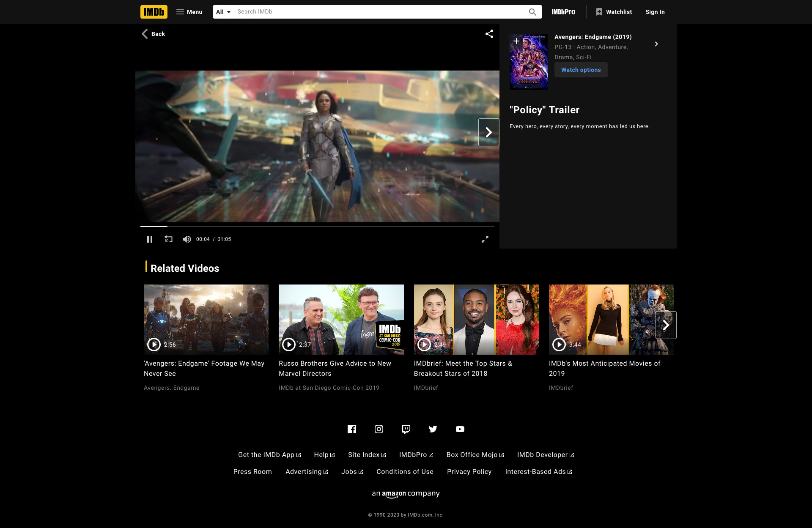812x528 pixels.
Task: Open the Menu panel
Action: pos(189,12)
